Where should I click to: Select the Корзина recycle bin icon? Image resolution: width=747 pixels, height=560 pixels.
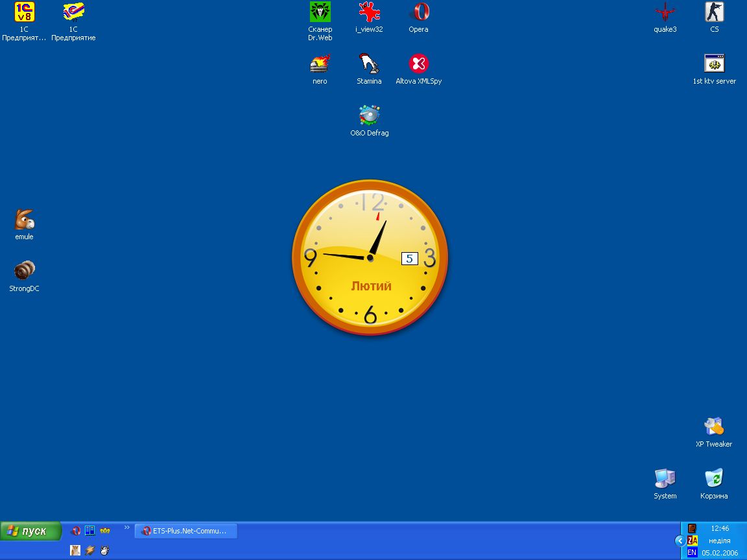tap(714, 479)
